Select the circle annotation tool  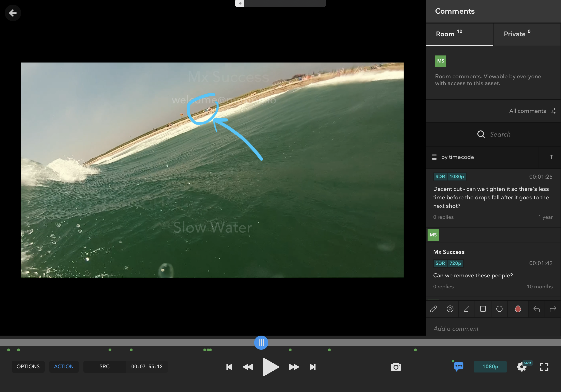coord(499,309)
